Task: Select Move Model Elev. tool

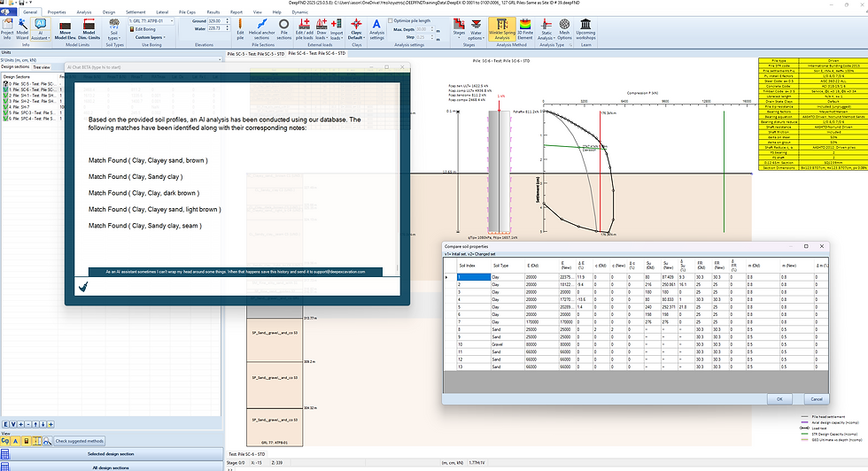Action: pos(65,29)
